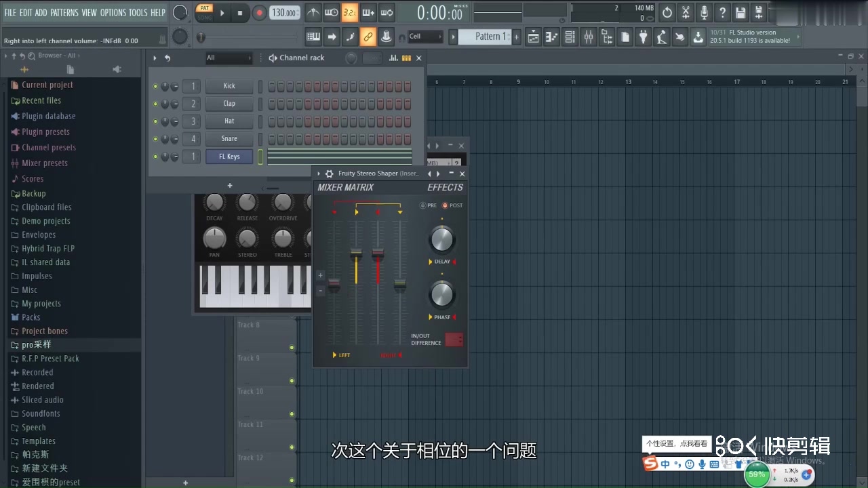Add a new channel with plus button

tap(230, 186)
